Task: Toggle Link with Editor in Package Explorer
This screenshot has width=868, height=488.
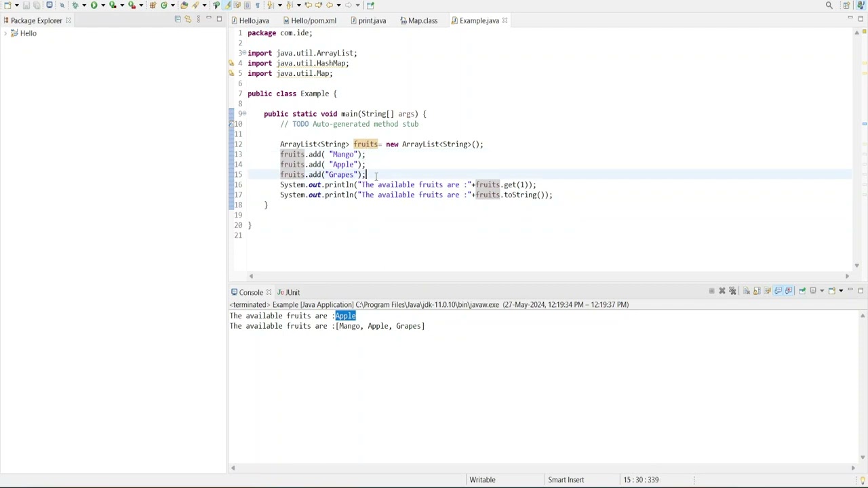Action: coord(188,19)
